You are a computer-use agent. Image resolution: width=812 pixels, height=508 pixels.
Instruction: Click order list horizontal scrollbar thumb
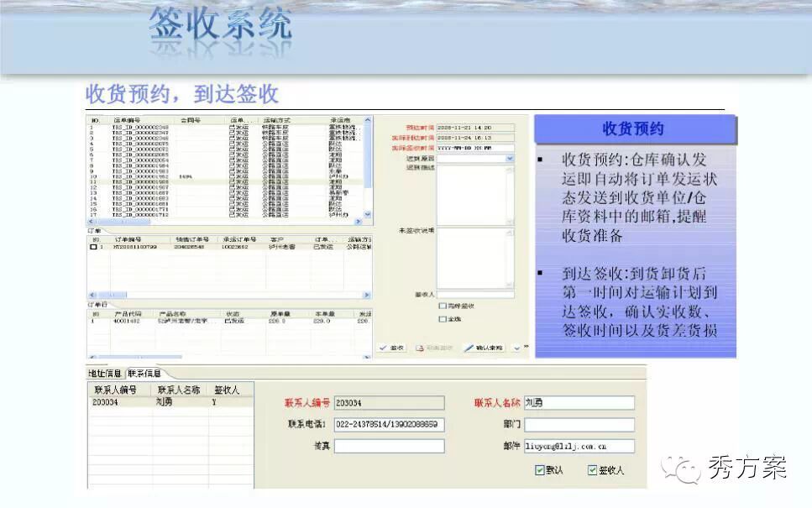click(112, 295)
